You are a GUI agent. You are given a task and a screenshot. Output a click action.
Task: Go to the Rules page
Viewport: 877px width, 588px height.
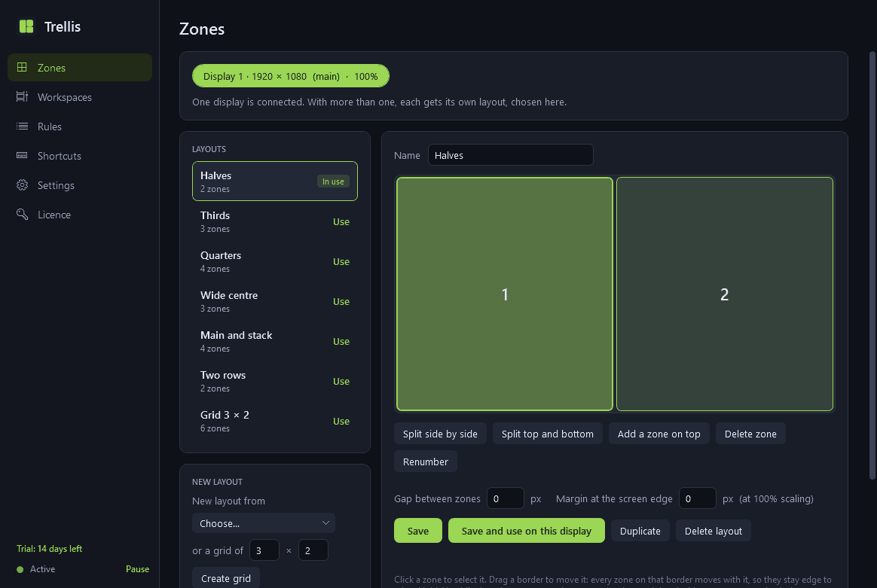[x=79, y=126]
